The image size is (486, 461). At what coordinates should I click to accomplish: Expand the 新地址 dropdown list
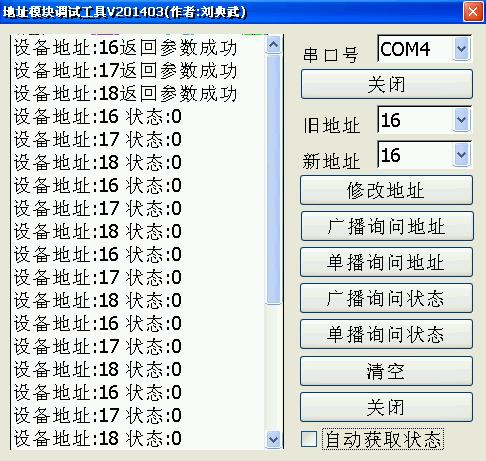[462, 155]
